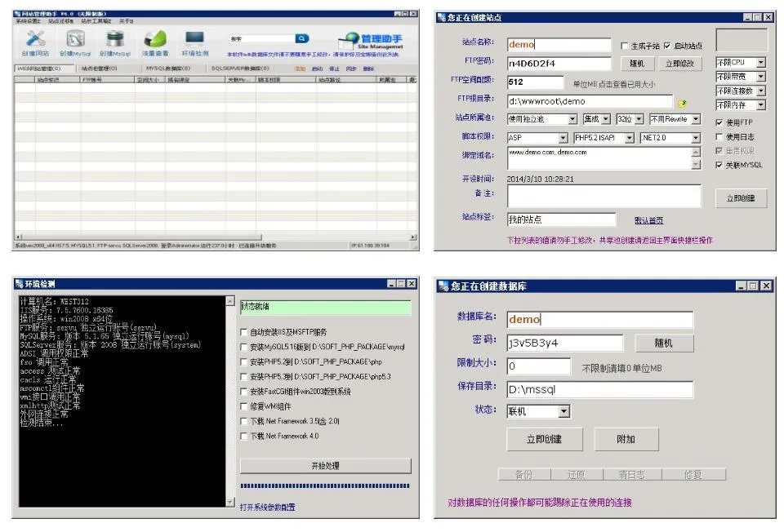Enable the 生成子站 checkbox
Image resolution: width=784 pixels, height=532 pixels.
[625, 47]
